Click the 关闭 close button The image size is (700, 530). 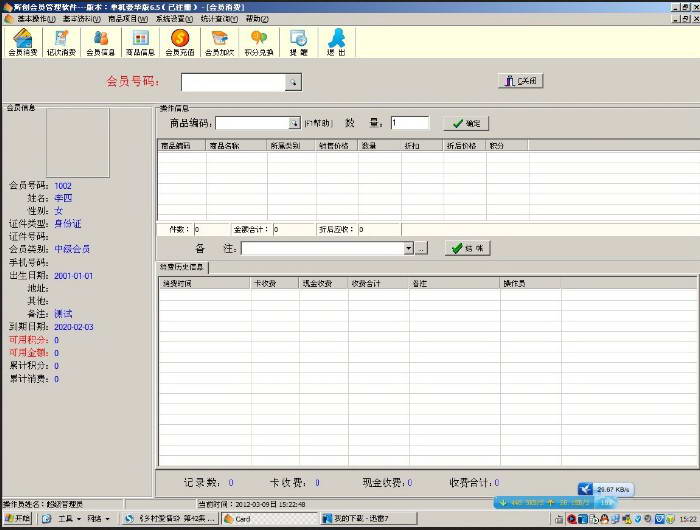click(x=521, y=81)
